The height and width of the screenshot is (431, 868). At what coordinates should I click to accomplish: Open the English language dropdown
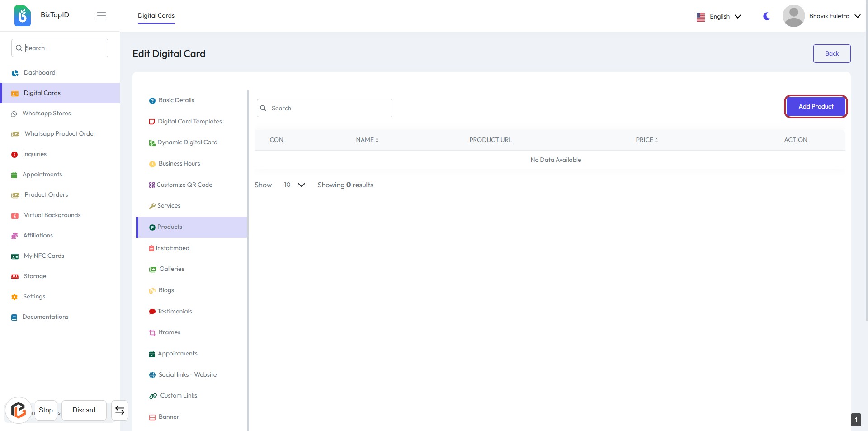tap(719, 17)
